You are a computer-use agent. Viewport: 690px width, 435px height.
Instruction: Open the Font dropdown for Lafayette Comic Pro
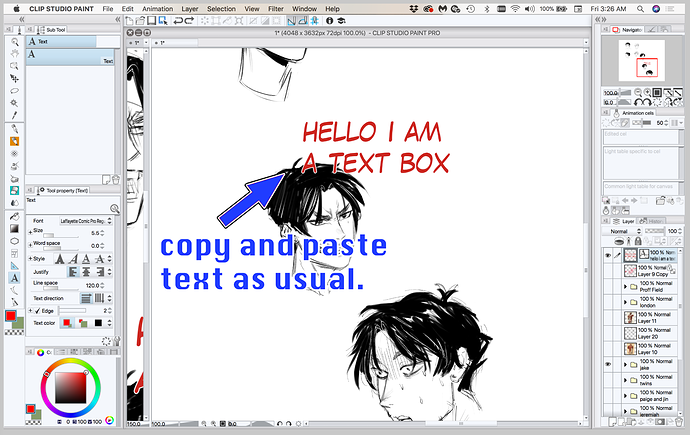pos(84,219)
